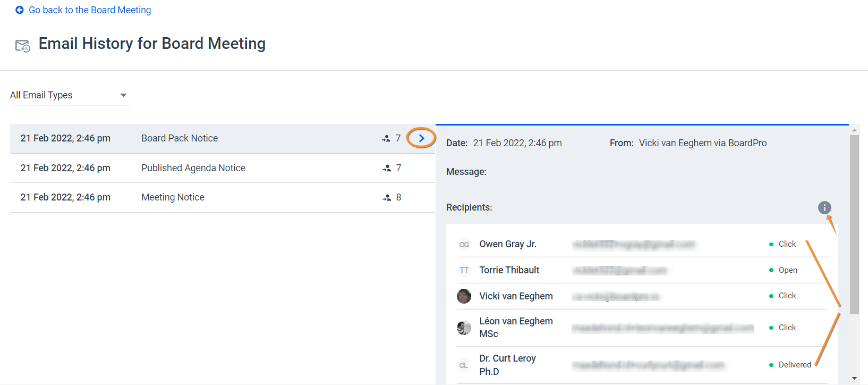Click Dr. Curt Leroy Ph.D recipient name
The height and width of the screenshot is (385, 868).
pyautogui.click(x=507, y=365)
